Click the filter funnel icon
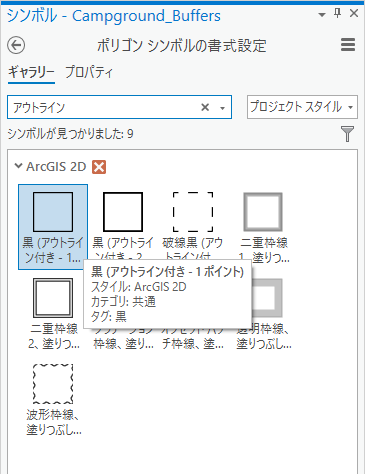365x474 pixels. [347, 134]
